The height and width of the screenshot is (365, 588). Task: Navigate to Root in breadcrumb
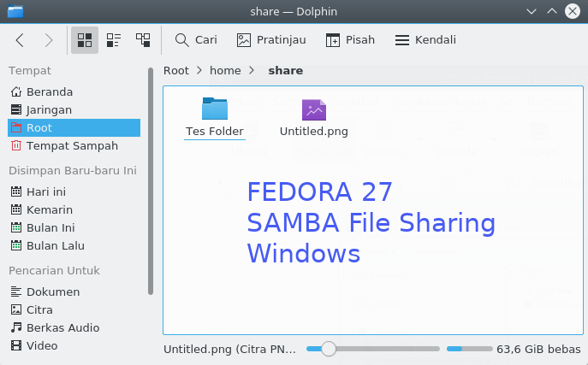(175, 71)
